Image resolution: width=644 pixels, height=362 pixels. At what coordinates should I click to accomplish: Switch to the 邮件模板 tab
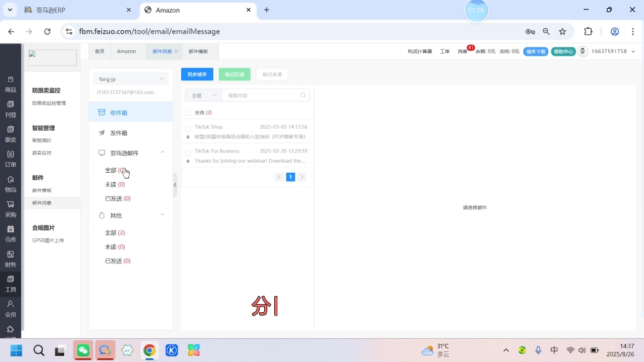(198, 52)
